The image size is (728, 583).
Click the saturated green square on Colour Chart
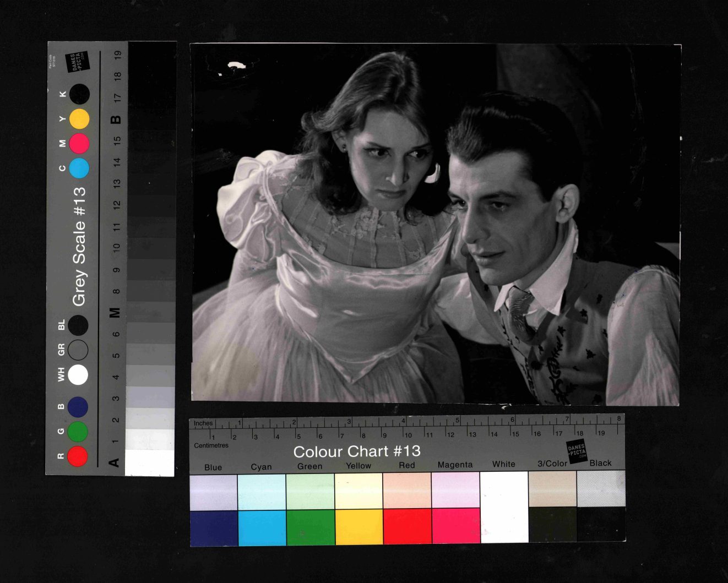click(310, 527)
